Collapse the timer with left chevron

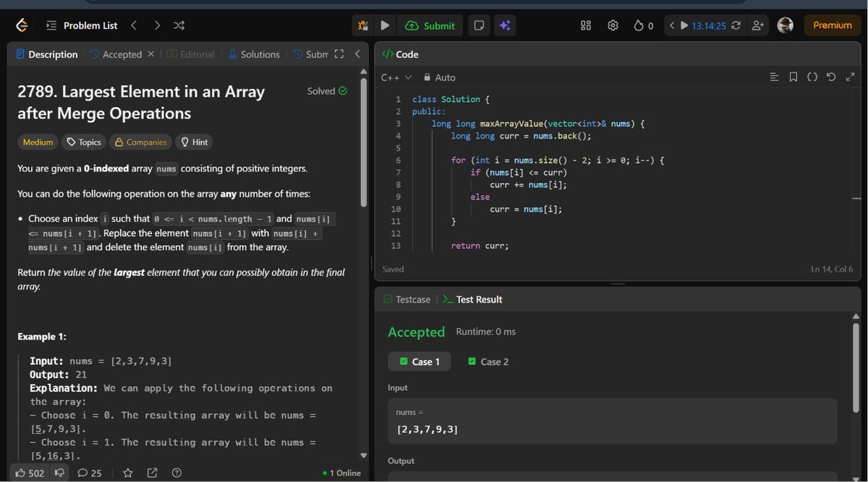pyautogui.click(x=672, y=25)
